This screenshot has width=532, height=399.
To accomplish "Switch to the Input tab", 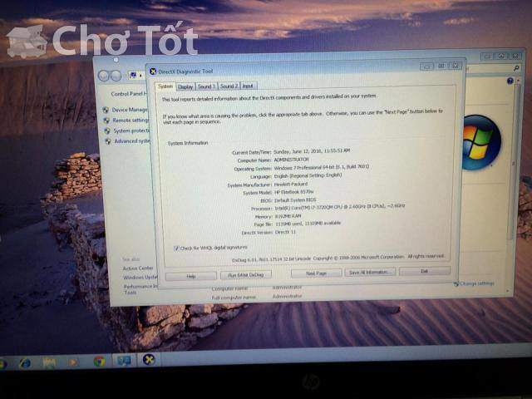I will (248, 86).
